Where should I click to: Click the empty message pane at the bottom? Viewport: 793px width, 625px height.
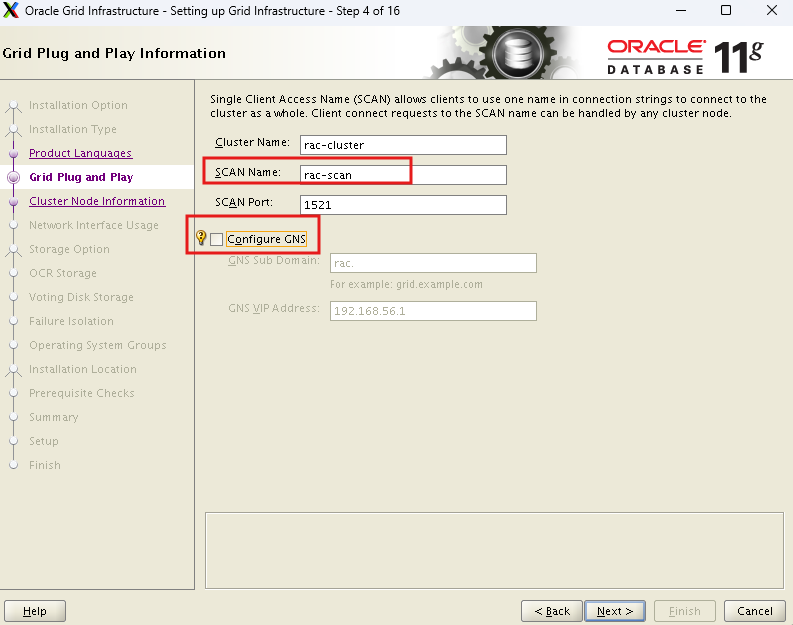494,551
